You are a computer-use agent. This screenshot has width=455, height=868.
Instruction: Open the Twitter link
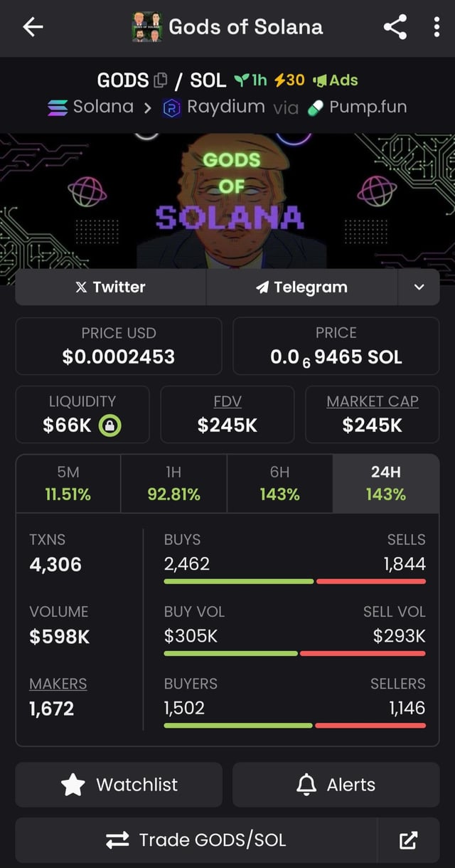pos(110,287)
